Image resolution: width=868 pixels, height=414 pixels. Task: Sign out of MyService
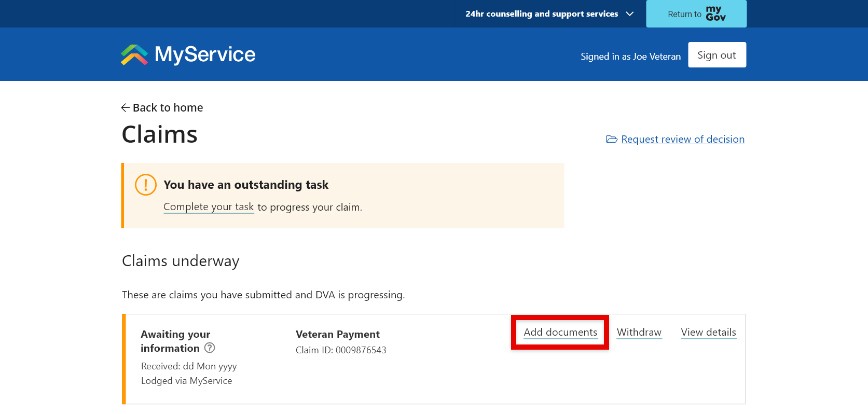(717, 55)
